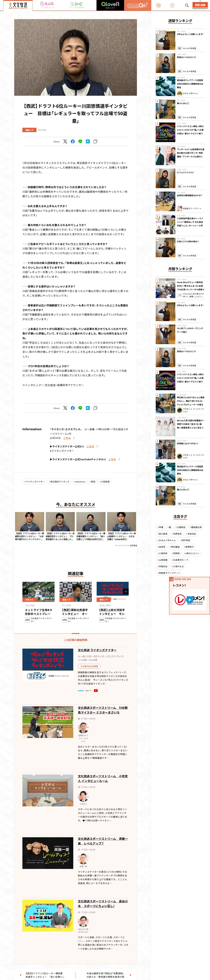Screen dimensions: 210x980
Task: Show next related article in carousel
Action: click(x=126, y=592)
